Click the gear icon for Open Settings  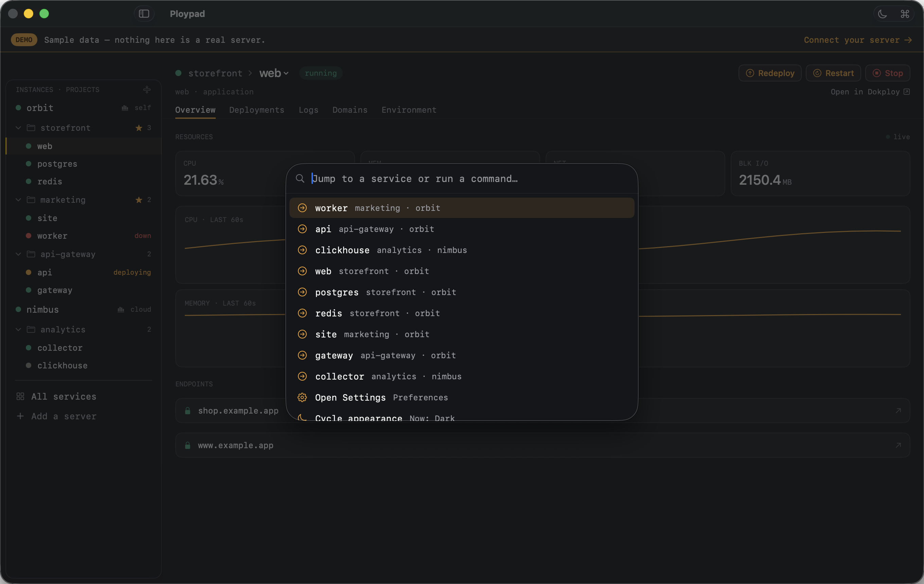click(x=302, y=398)
